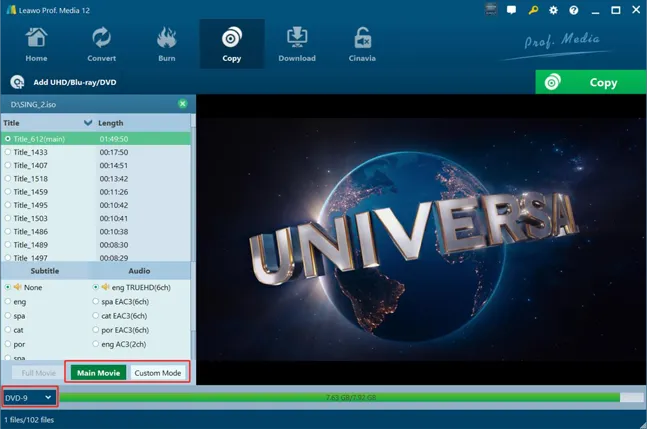Image resolution: width=647 pixels, height=429 pixels.
Task: Select the eng subtitle option
Action: pyautogui.click(x=8, y=300)
